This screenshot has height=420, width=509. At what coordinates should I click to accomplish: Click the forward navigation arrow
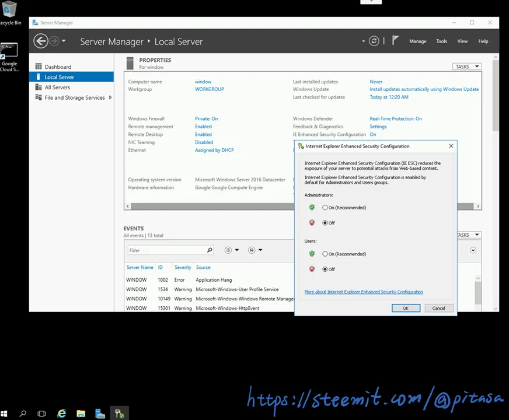click(54, 41)
